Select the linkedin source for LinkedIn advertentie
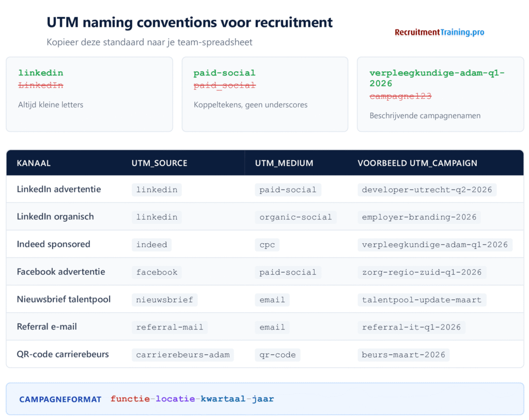529x420 pixels. [157, 189]
